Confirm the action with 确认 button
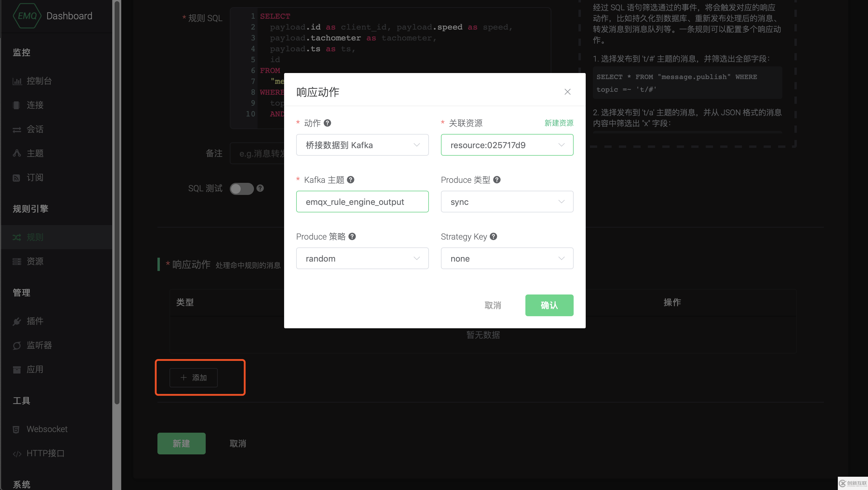This screenshot has height=490, width=868. point(549,305)
